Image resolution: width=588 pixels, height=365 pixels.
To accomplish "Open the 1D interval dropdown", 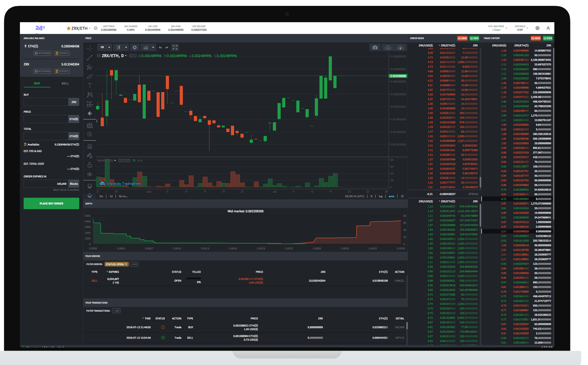I will click(106, 48).
